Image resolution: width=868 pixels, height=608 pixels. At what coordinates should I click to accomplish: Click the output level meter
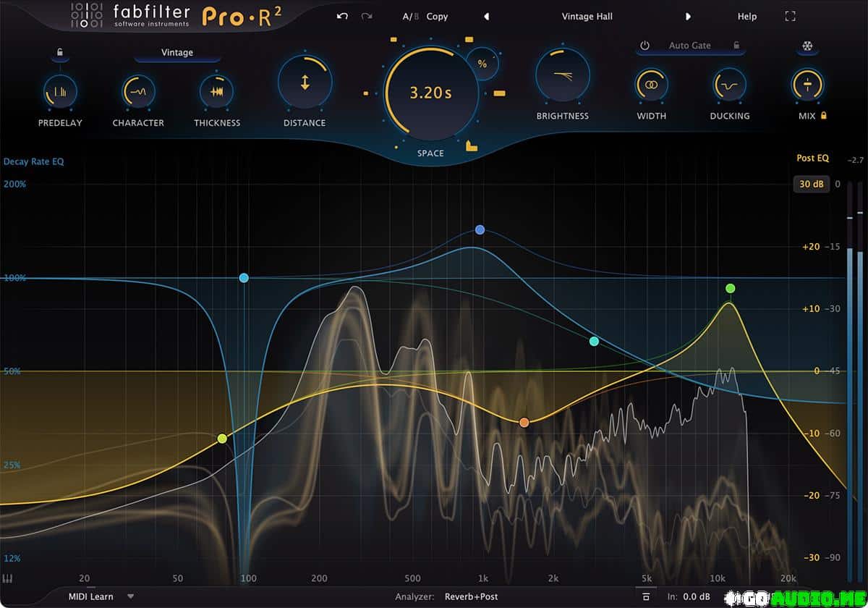[x=855, y=380]
